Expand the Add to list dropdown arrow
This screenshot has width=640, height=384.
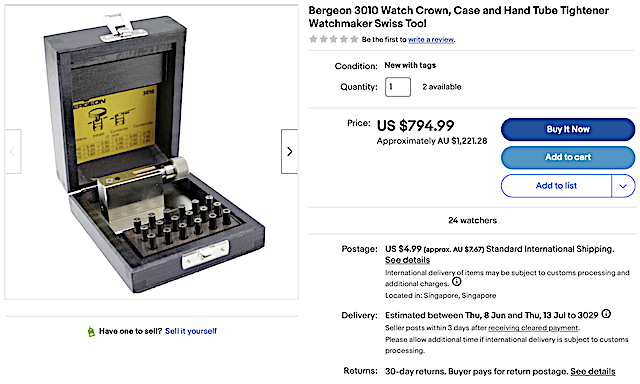623,186
